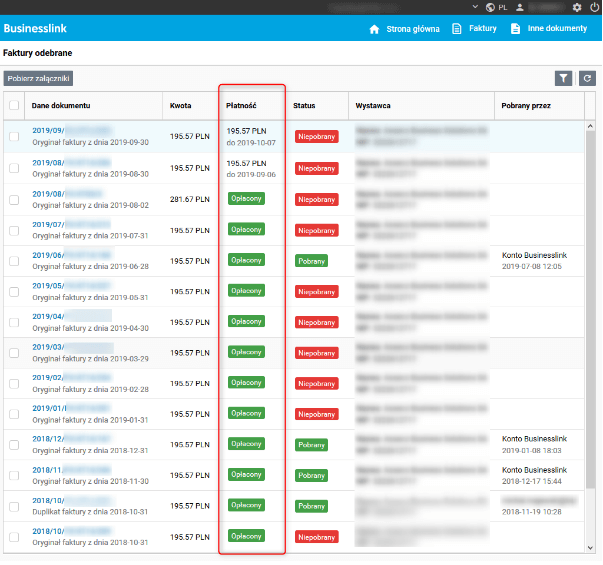The height and width of the screenshot is (565, 603).
Task: Check the invoice row dated 2019-01-31
Action: pos(14,414)
